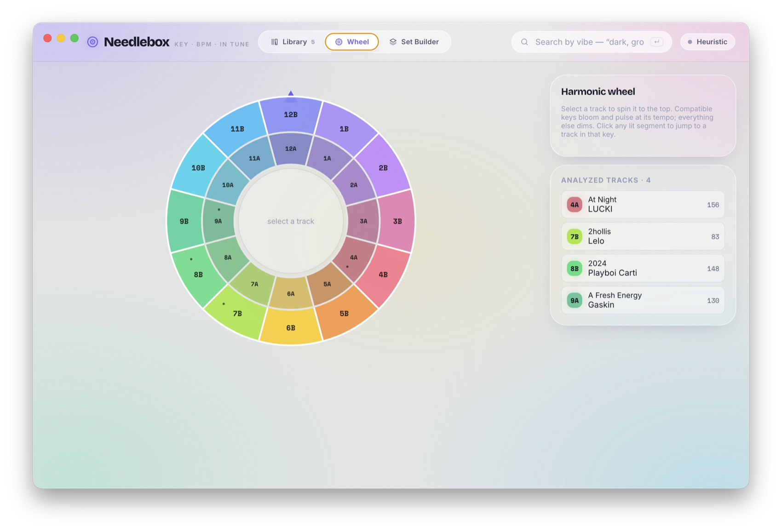782x532 pixels.
Task: Click the inner 1A segment
Action: (x=327, y=158)
